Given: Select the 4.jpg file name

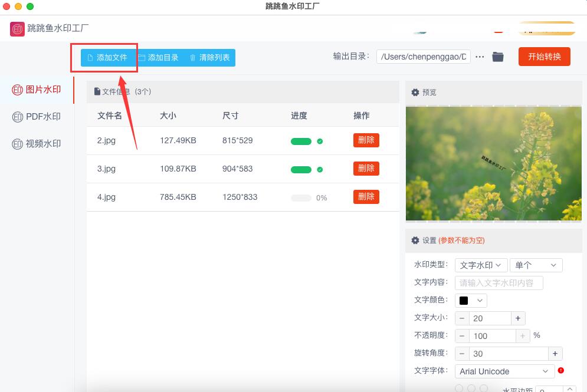Looking at the screenshot, I should click(106, 197).
